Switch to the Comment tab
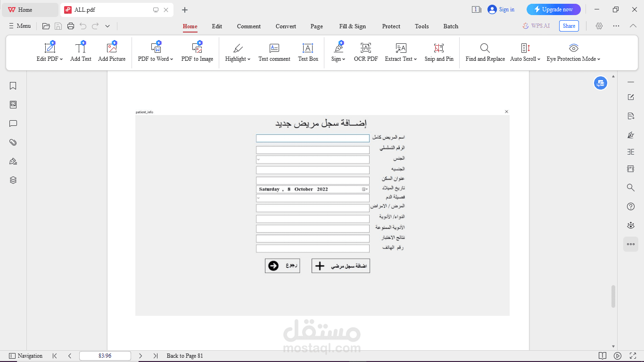The height and width of the screenshot is (362, 644). [x=249, y=26]
